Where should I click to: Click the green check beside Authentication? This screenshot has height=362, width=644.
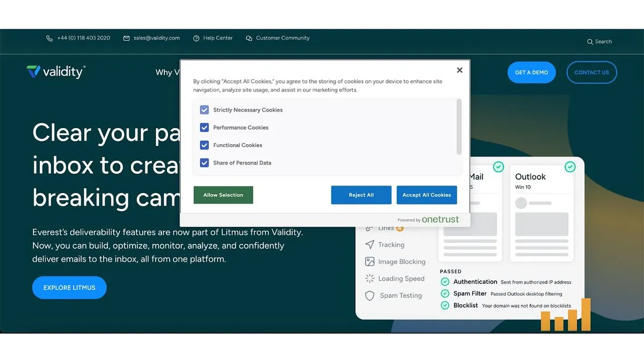[445, 282]
